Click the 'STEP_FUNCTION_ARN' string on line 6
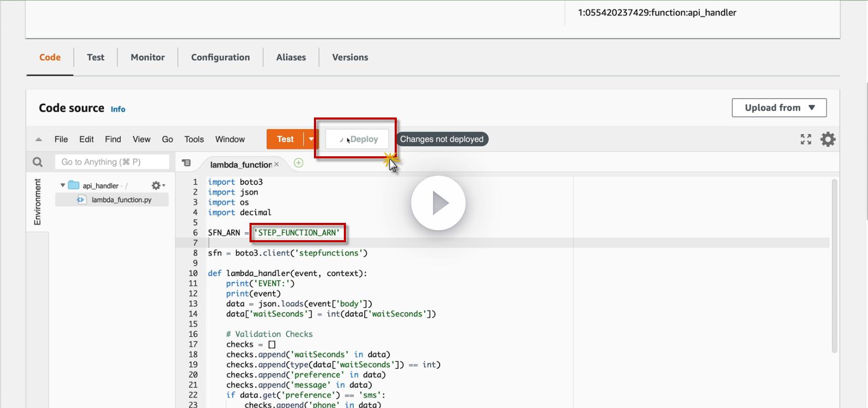 coord(297,232)
